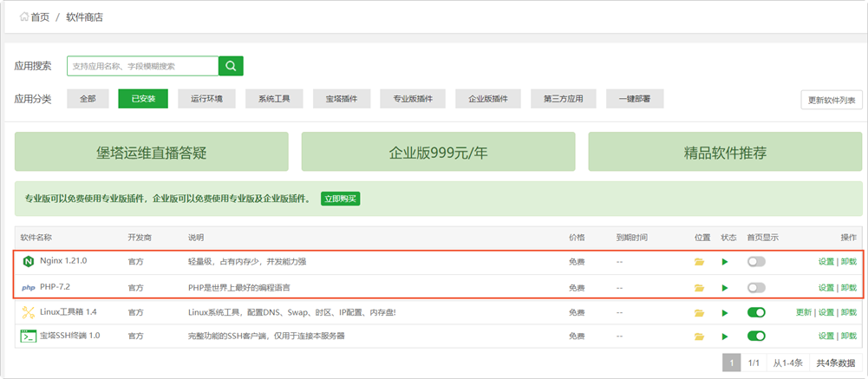
Task: Click 卸载 for 宝塔SSH终端 1.0
Action: (x=849, y=336)
